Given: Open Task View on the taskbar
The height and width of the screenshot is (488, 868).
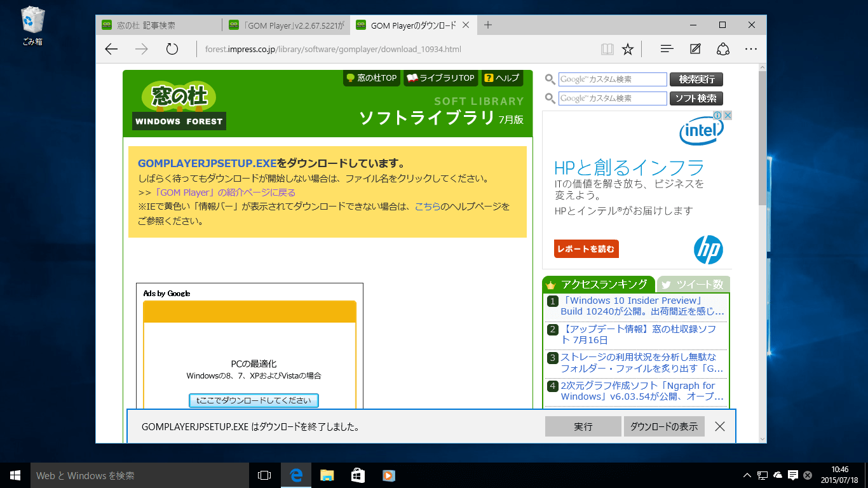Looking at the screenshot, I should point(264,475).
